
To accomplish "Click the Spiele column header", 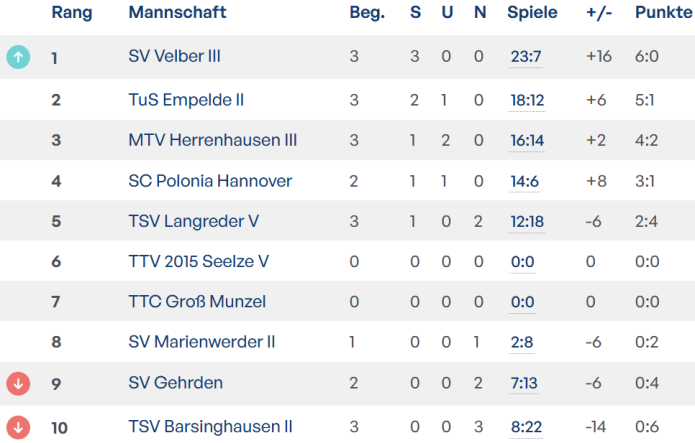I will point(532,13).
